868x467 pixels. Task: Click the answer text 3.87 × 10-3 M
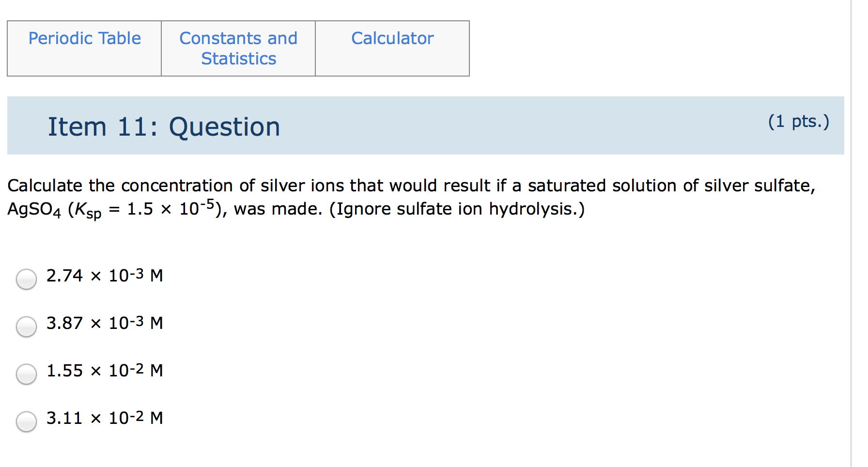(x=104, y=323)
